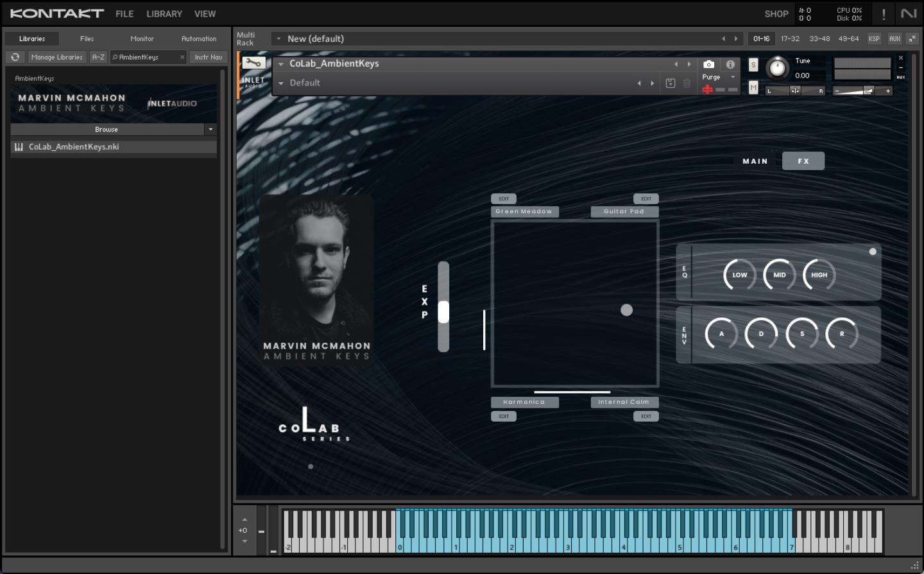Toggle the KSP button in rack header
924x574 pixels.
pyautogui.click(x=874, y=39)
